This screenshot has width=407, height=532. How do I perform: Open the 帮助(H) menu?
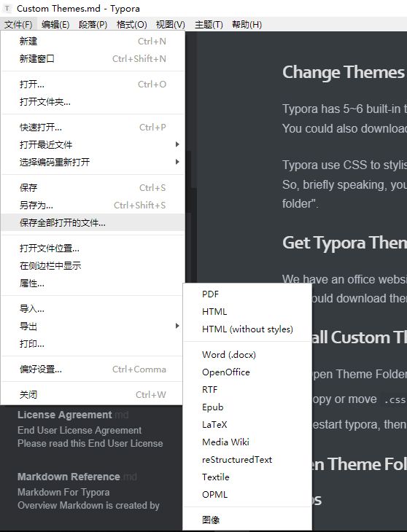pos(247,25)
